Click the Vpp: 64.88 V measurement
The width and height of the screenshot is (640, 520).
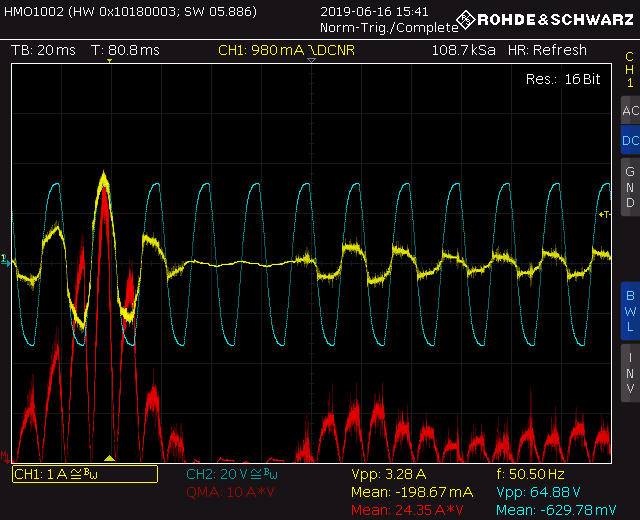tap(538, 492)
